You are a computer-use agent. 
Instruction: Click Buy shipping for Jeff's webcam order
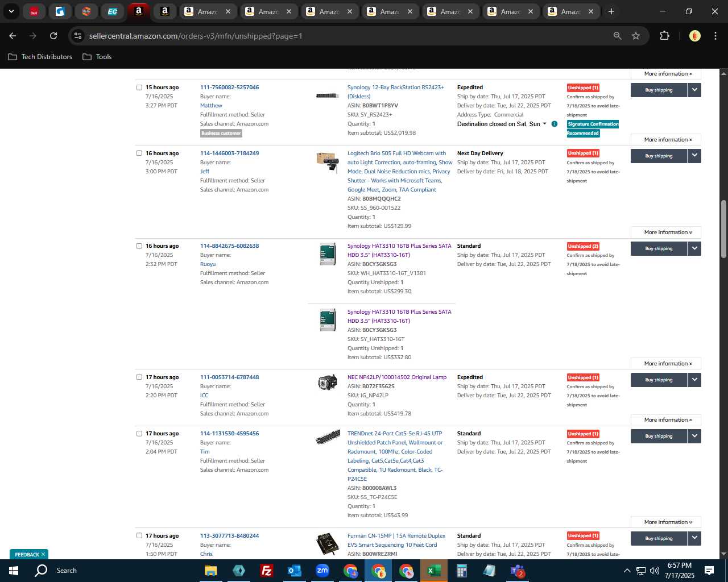pos(659,156)
